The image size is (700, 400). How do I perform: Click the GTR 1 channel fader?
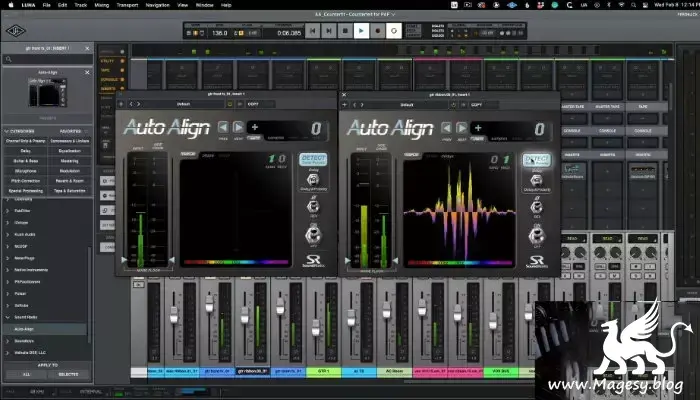click(316, 328)
